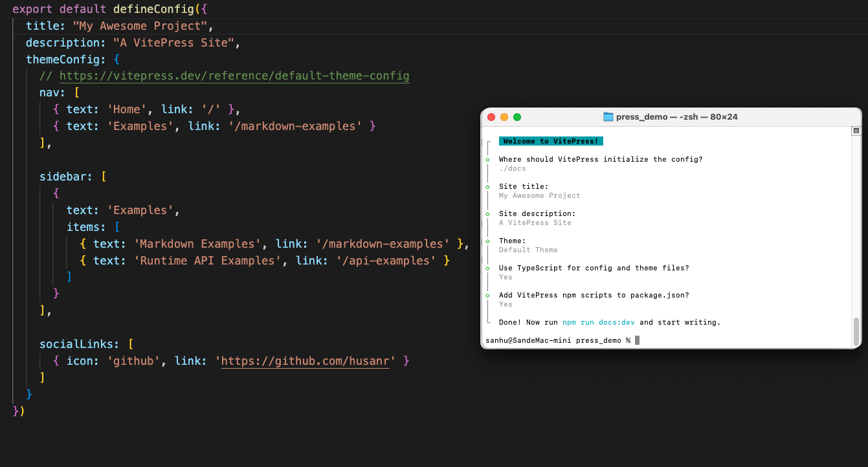This screenshot has width=868, height=467.
Task: Click the './docs' answer in terminal
Action: [513, 168]
